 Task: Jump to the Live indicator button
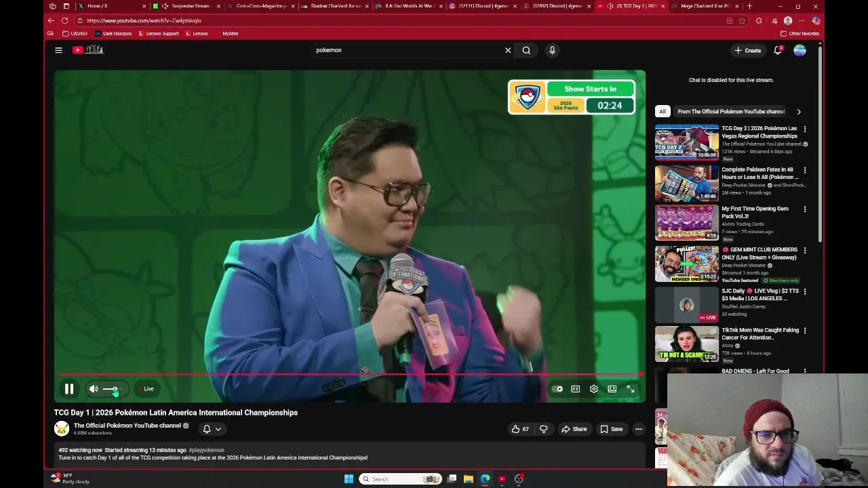pos(149,389)
